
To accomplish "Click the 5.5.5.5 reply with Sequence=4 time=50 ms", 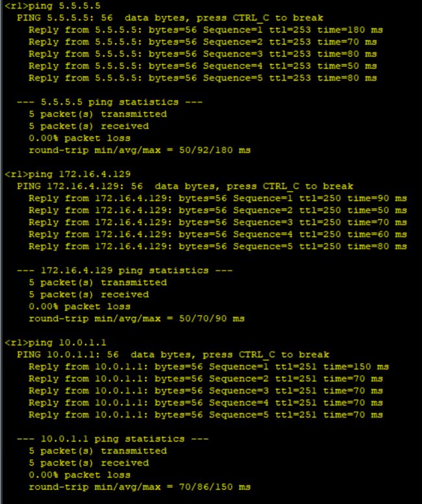I will [x=203, y=66].
